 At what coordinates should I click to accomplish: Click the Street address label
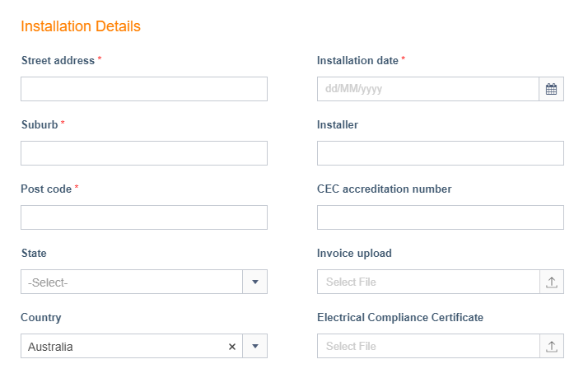click(x=58, y=60)
